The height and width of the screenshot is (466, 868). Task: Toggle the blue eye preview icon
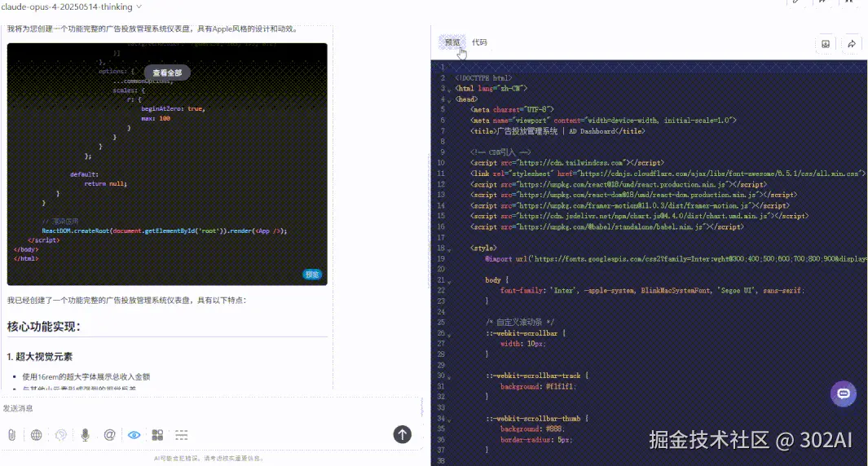(x=134, y=435)
